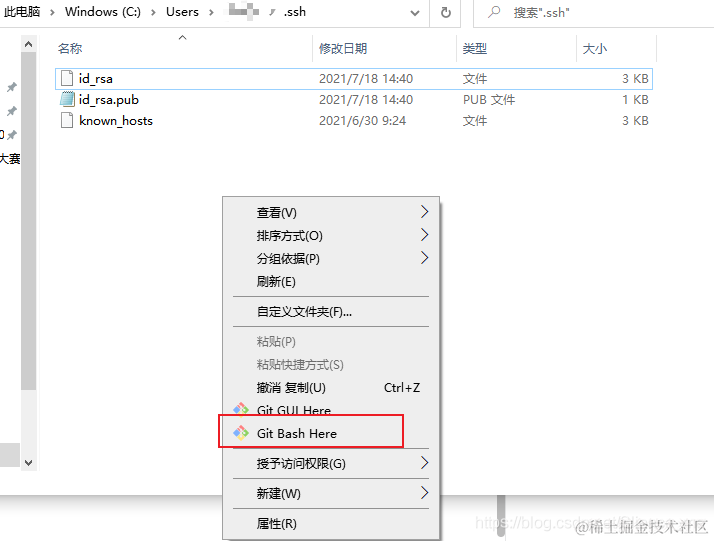
Task: Click the date 2021/6/30 9:24
Action: tap(362, 121)
